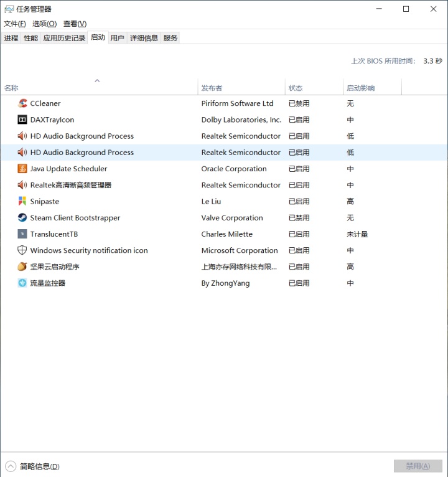Screen dimensions: 448x477
Task: Switch to the 用户 tab
Action: [x=118, y=38]
